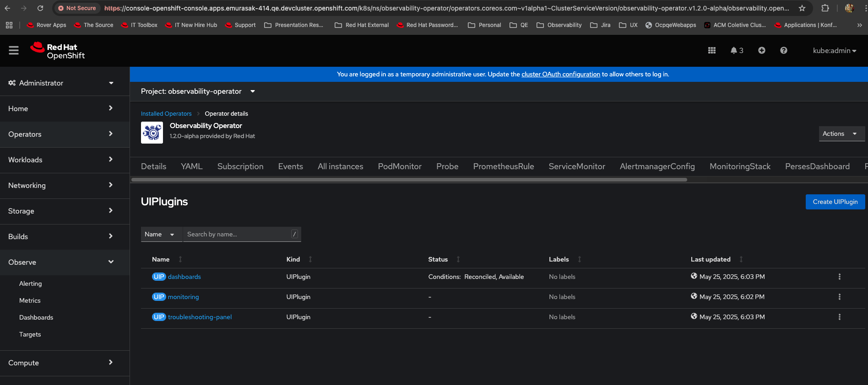Open the cluster OAuth configuration link
Screen dimensions: 868x385
[560, 74]
